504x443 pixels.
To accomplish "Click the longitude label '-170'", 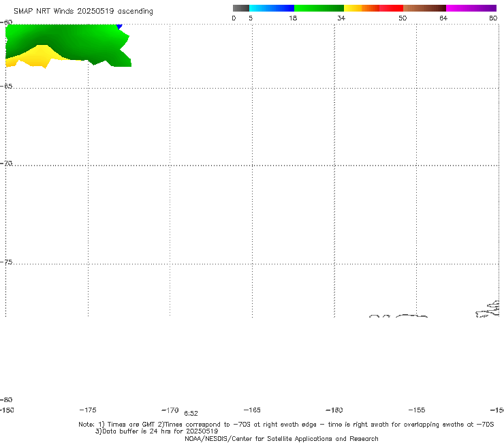I will coord(170,410).
